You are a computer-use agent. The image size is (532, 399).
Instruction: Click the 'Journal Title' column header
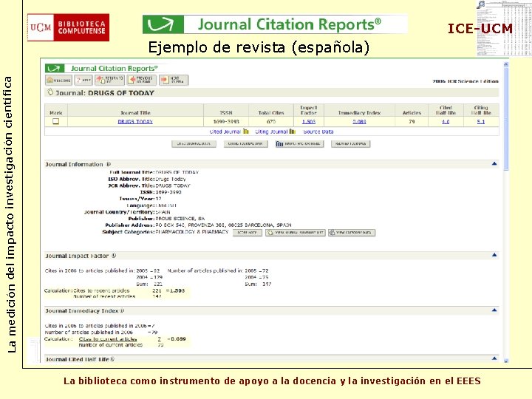coord(135,112)
